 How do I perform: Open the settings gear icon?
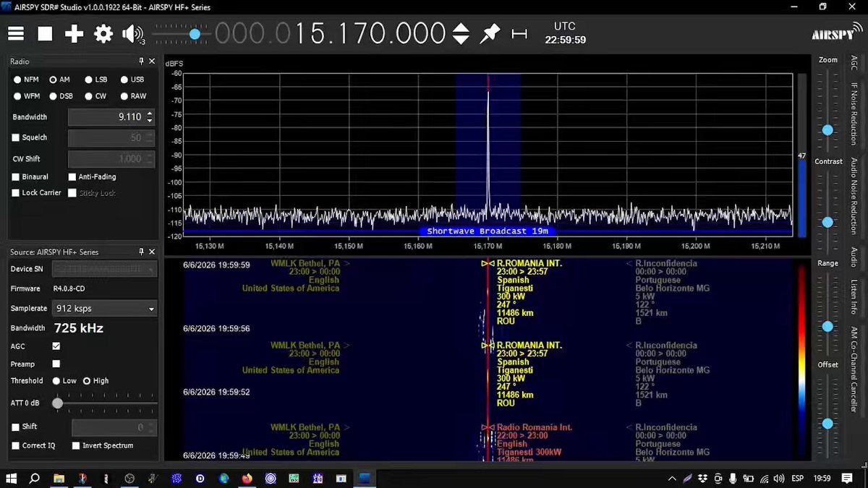tap(103, 33)
